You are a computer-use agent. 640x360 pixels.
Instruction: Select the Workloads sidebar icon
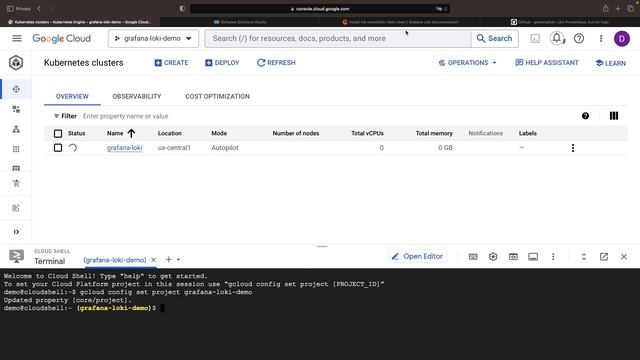coord(16,109)
